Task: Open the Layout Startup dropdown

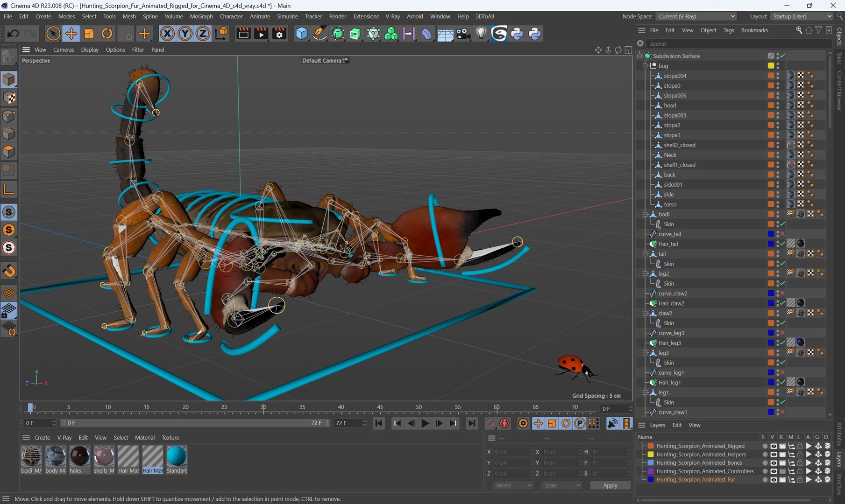Action: point(802,16)
